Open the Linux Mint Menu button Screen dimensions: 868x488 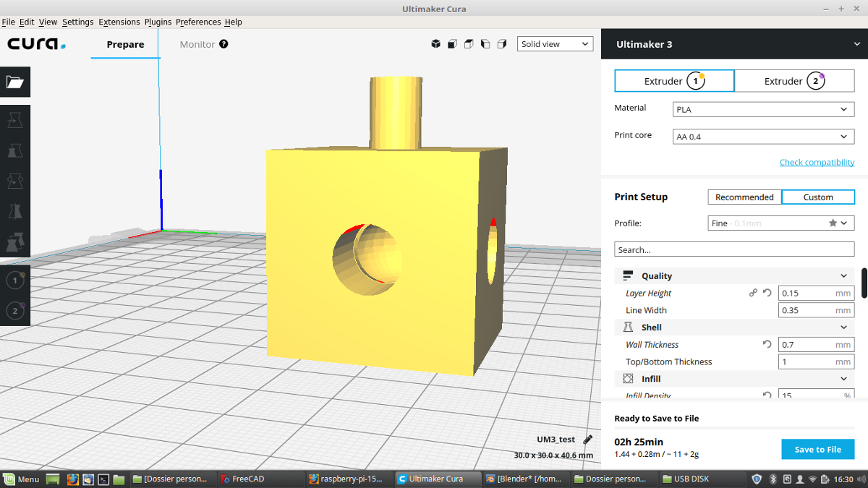coord(20,479)
